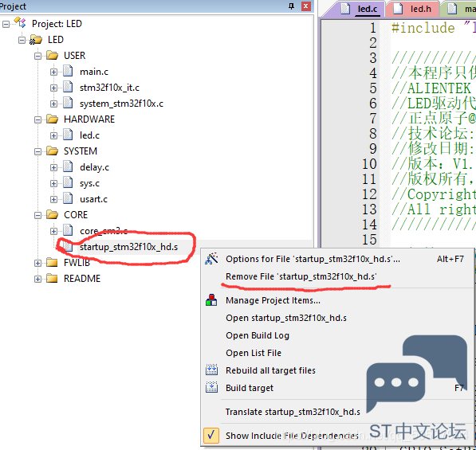Click the Build target icon
The height and width of the screenshot is (450, 476).
211,388
